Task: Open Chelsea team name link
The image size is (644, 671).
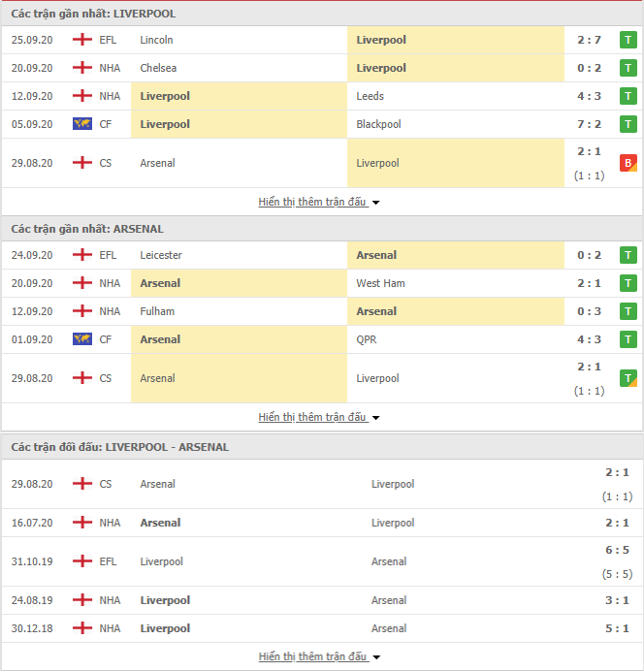Action: point(158,68)
